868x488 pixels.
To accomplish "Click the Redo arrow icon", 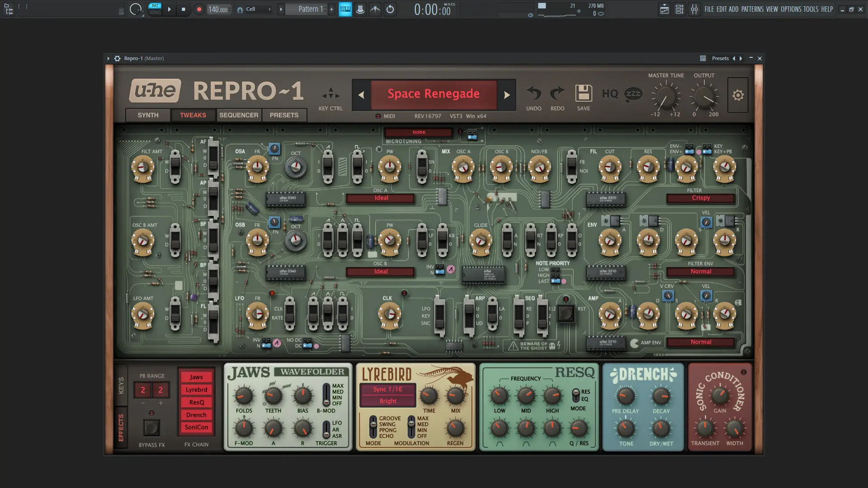I will [x=557, y=94].
